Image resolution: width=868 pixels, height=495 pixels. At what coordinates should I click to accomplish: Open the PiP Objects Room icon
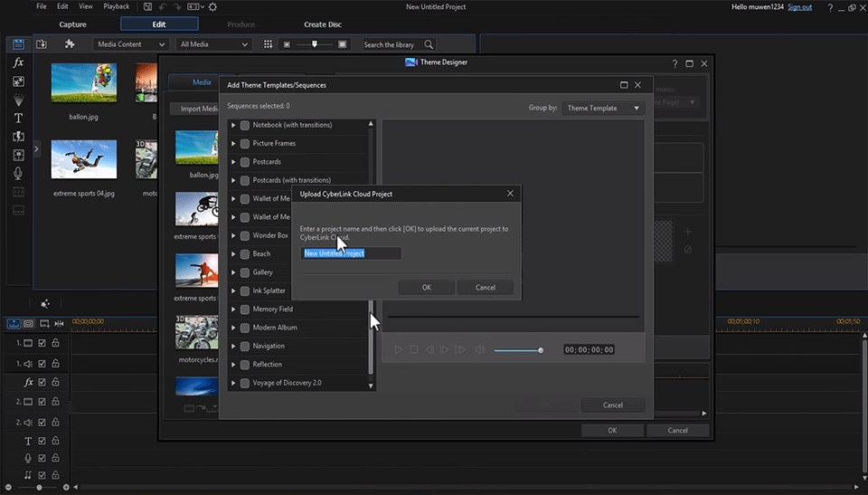(x=18, y=81)
